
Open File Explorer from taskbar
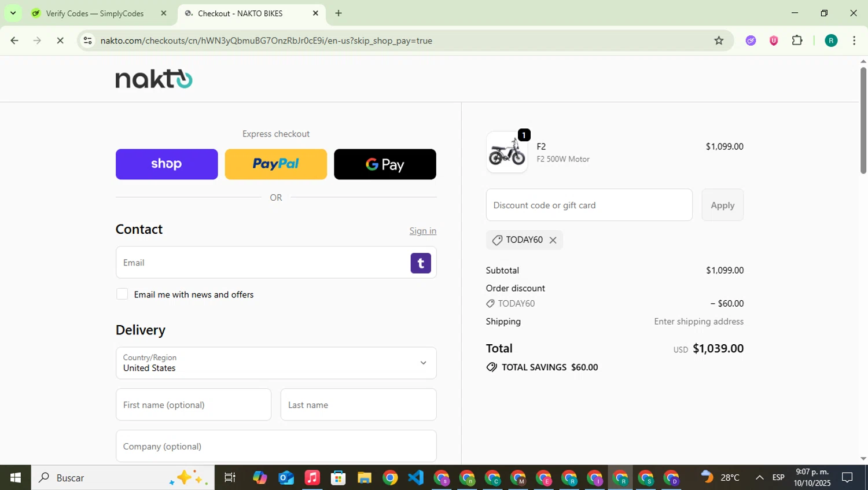pyautogui.click(x=364, y=477)
